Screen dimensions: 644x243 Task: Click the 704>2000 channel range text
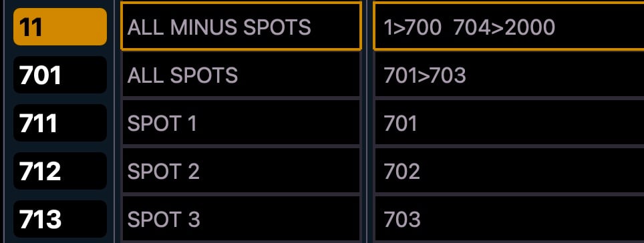tap(504, 27)
